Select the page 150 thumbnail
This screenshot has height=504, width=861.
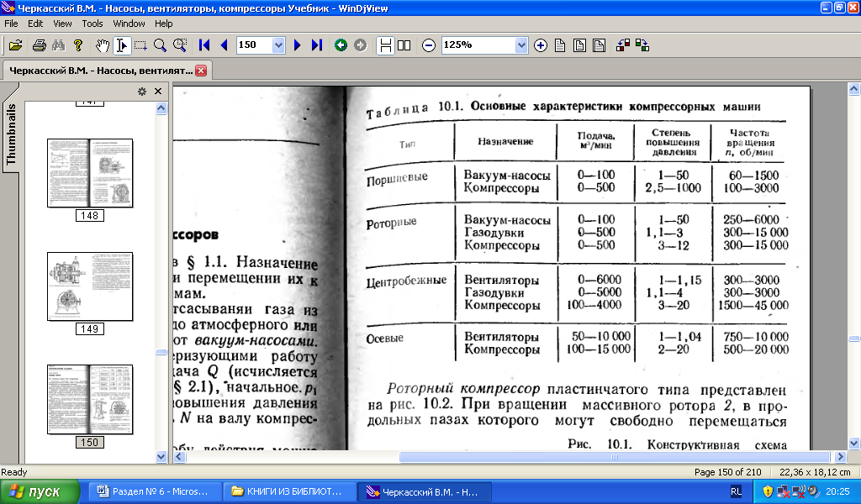click(x=90, y=400)
